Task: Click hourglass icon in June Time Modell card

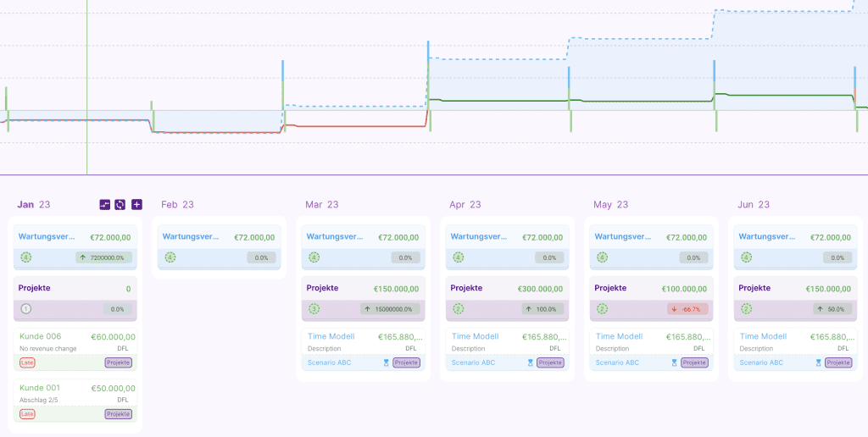Action: pos(818,362)
